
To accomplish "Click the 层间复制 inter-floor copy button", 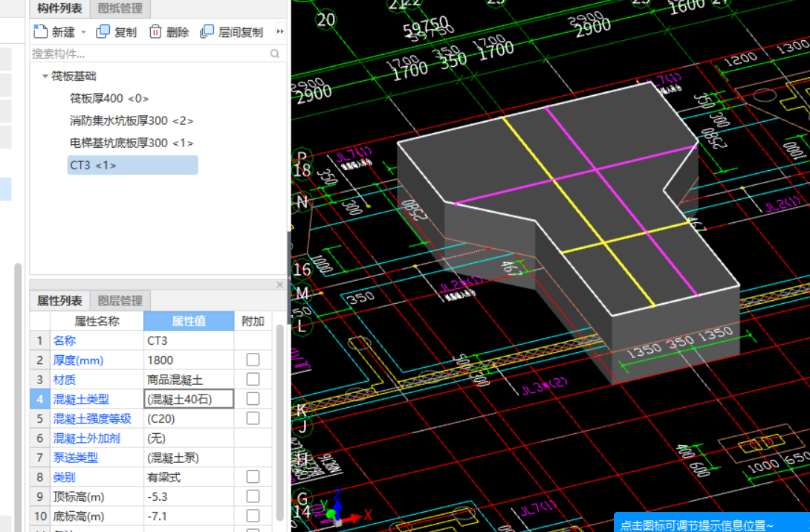I will pyautogui.click(x=231, y=32).
